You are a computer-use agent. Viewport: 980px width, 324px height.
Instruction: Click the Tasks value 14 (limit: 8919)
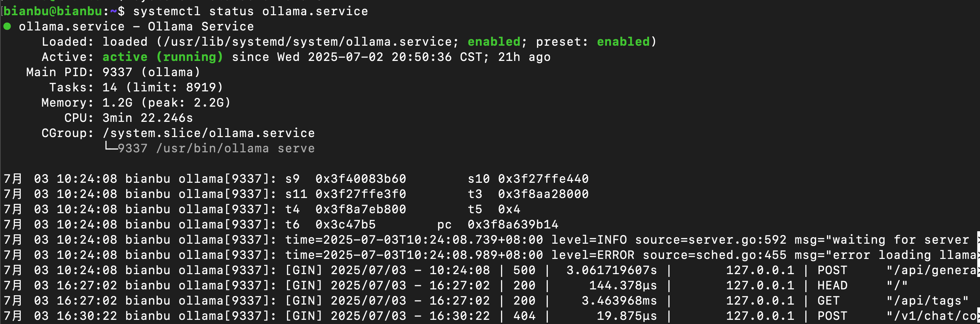tap(163, 87)
